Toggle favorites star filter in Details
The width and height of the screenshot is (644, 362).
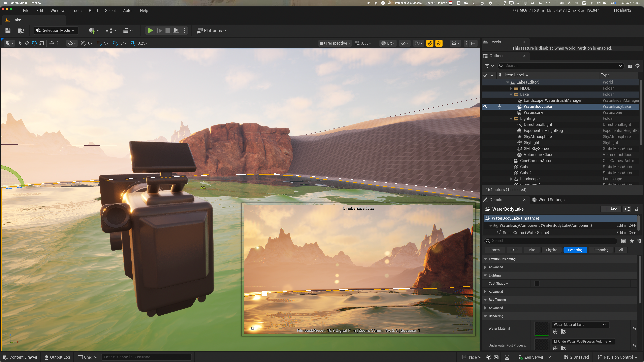[x=632, y=241]
